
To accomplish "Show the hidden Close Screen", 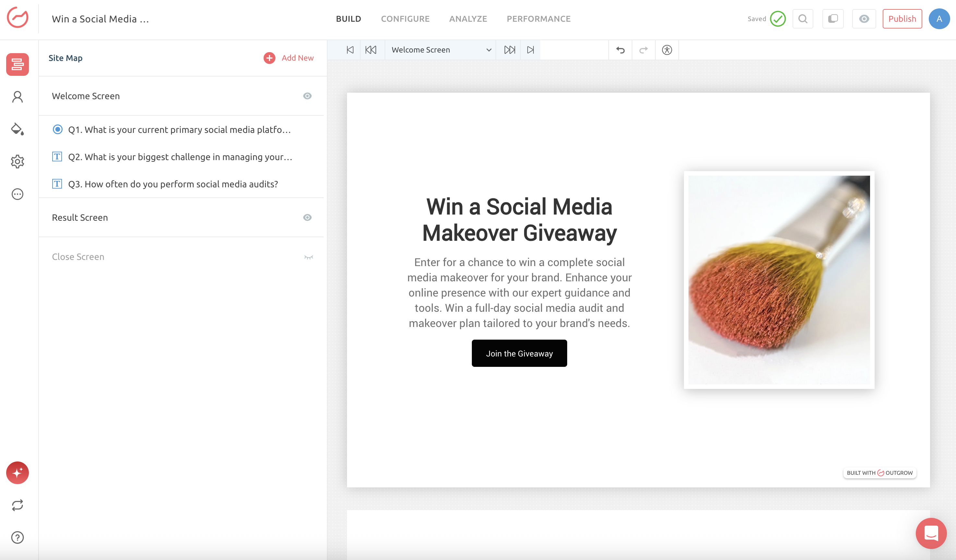I will point(308,257).
